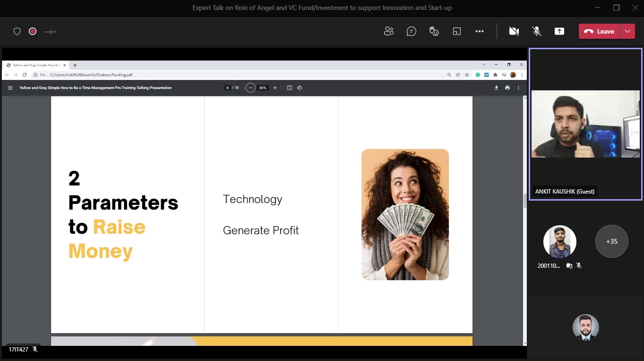Screen dimensions: 644x361
Task: Expand the +35 more participants bubble
Action: tap(611, 241)
